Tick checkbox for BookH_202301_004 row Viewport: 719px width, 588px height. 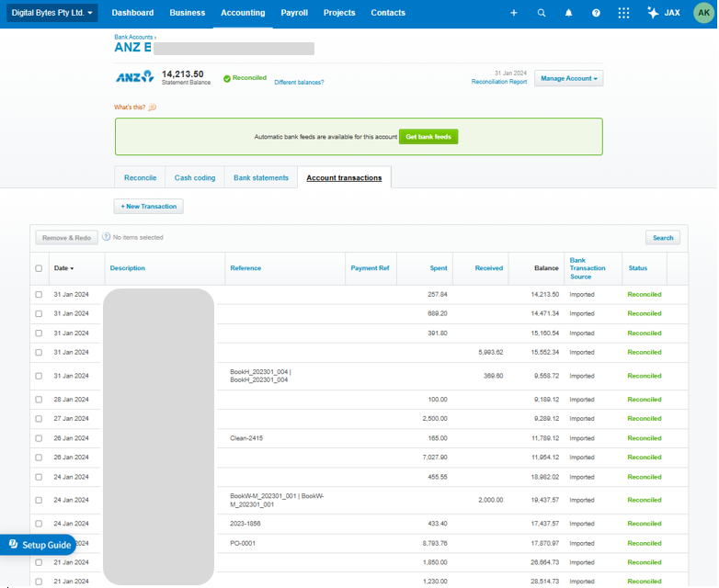tap(39, 376)
